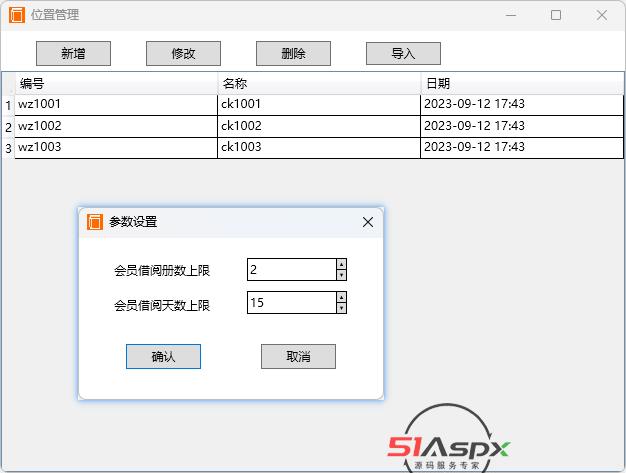Increase the 会员借阅册数上限 value

pyautogui.click(x=341, y=264)
